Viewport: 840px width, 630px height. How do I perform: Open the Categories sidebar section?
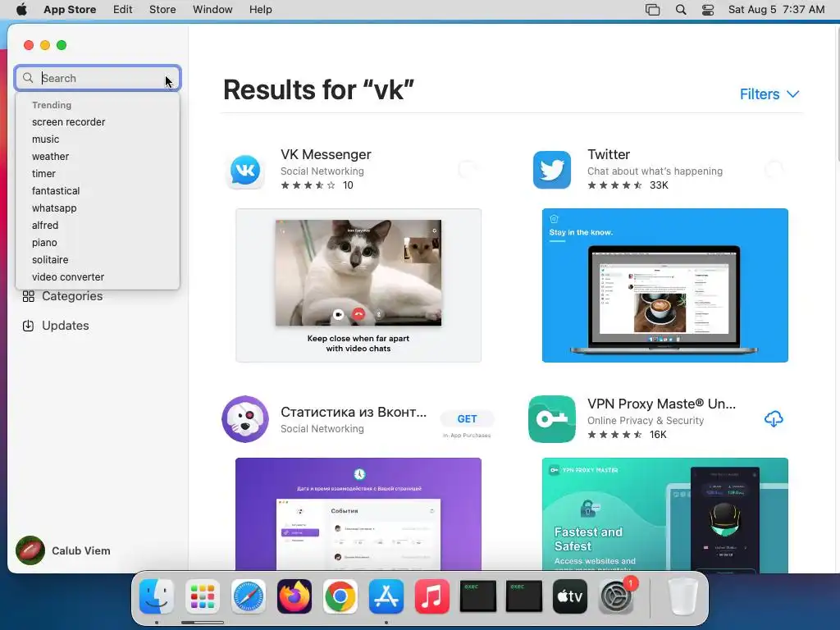62,296
